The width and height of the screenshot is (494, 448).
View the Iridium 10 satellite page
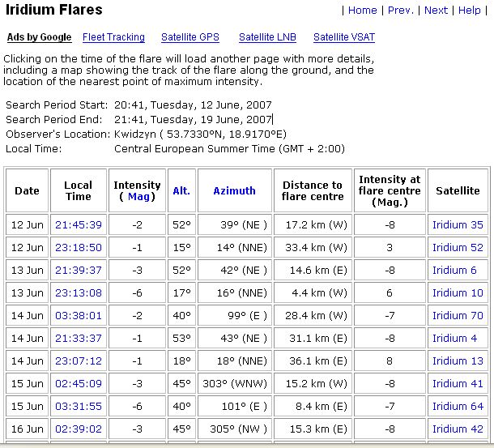458,293
